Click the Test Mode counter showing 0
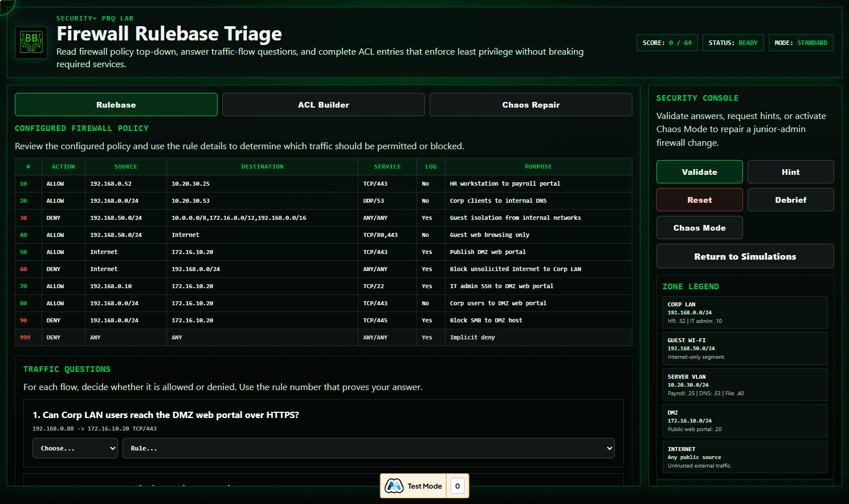 coord(458,486)
